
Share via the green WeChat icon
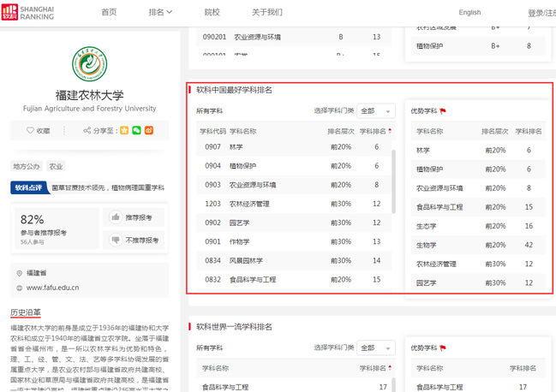coord(136,130)
